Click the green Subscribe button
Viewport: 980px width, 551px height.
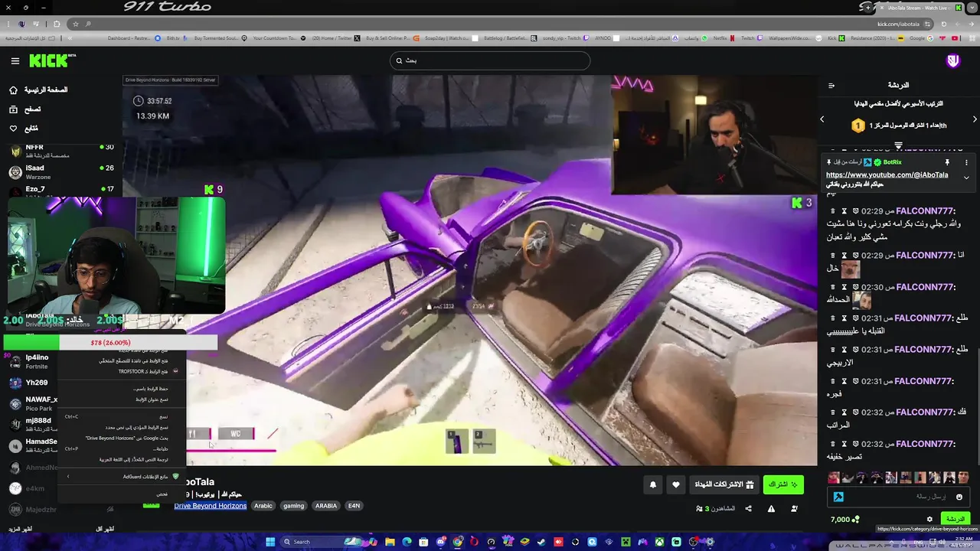coord(783,484)
